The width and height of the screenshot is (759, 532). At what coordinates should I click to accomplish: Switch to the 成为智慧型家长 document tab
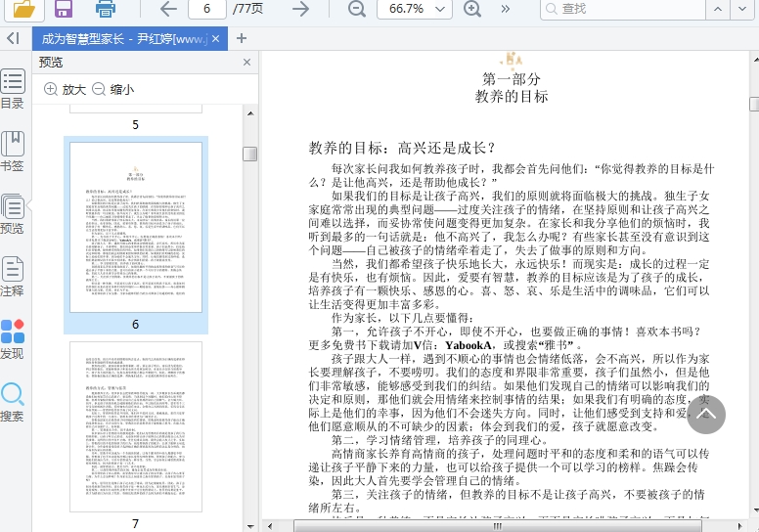click(x=123, y=38)
